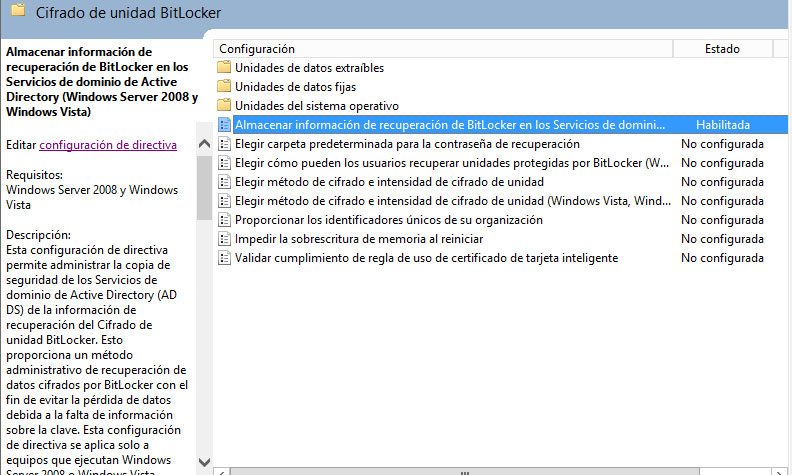Click the horizontal scrollbar thumb of policy list
The height and width of the screenshot is (475, 792).
(x=465, y=472)
